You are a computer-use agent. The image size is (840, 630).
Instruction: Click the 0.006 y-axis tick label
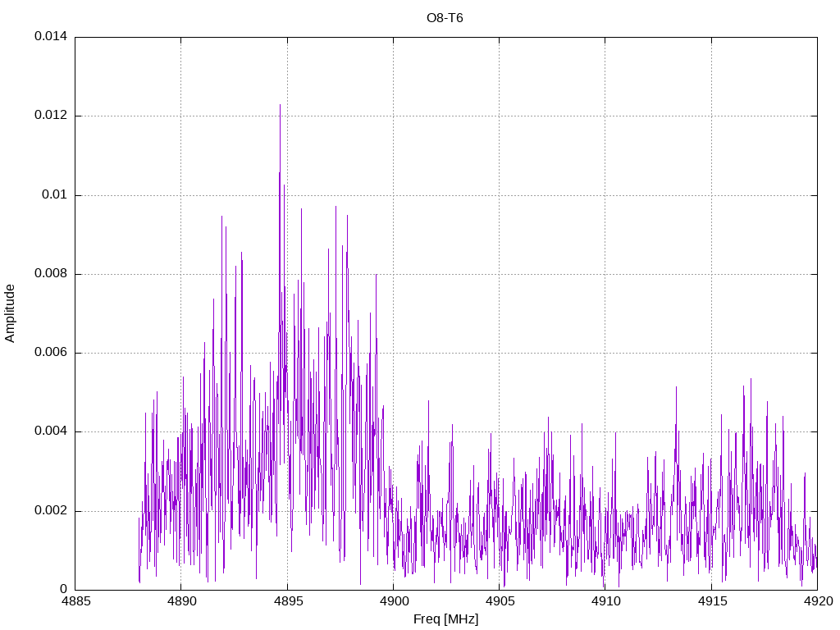click(50, 353)
